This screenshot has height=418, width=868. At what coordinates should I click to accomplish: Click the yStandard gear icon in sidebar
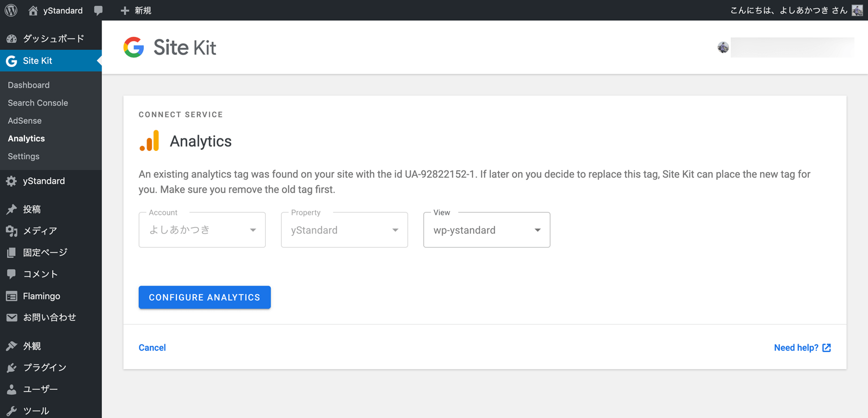pos(11,181)
